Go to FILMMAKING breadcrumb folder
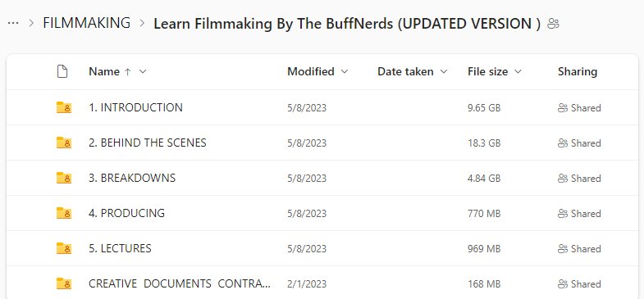Viewport: 644px width, 299px height. (x=87, y=23)
